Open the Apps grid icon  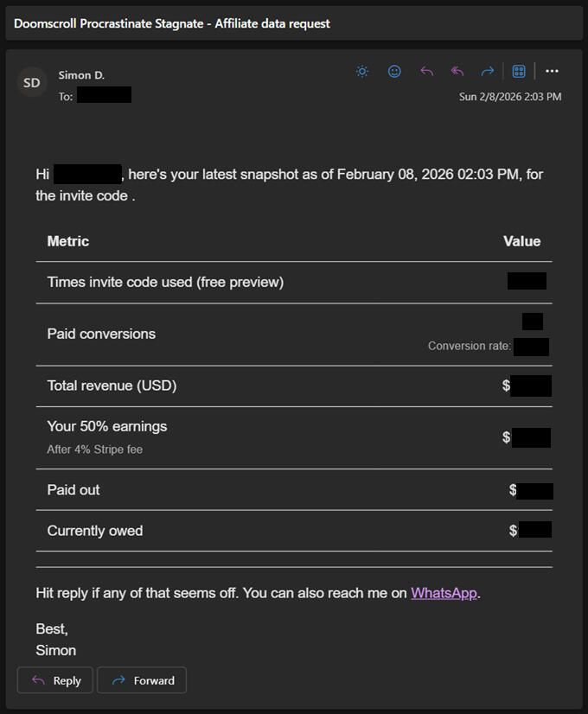point(519,72)
